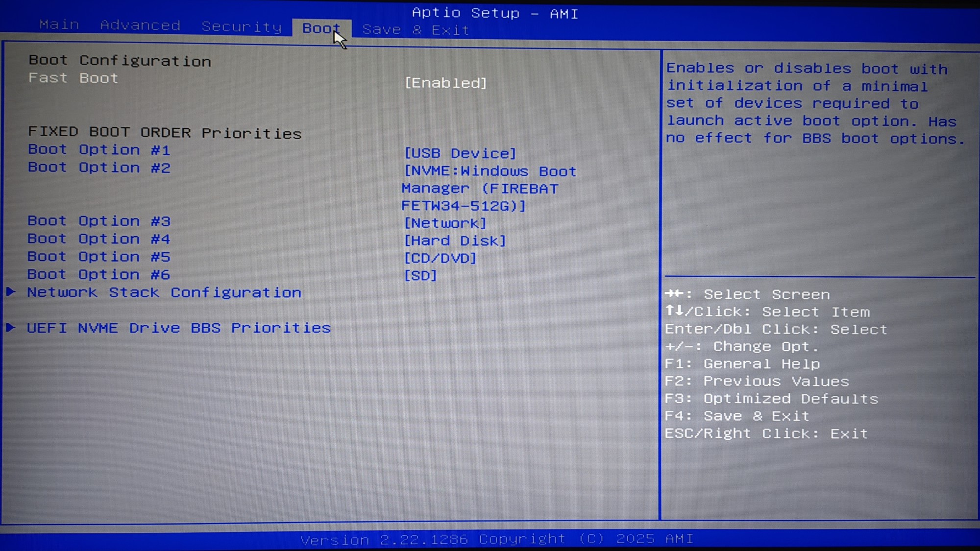
Task: Select the Boot Option #4 label
Action: (x=98, y=239)
